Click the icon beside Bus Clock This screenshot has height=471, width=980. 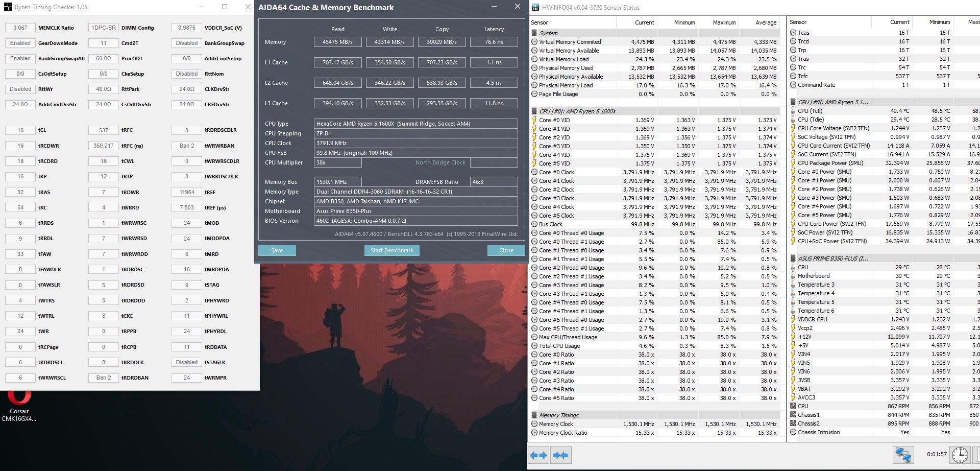click(534, 224)
